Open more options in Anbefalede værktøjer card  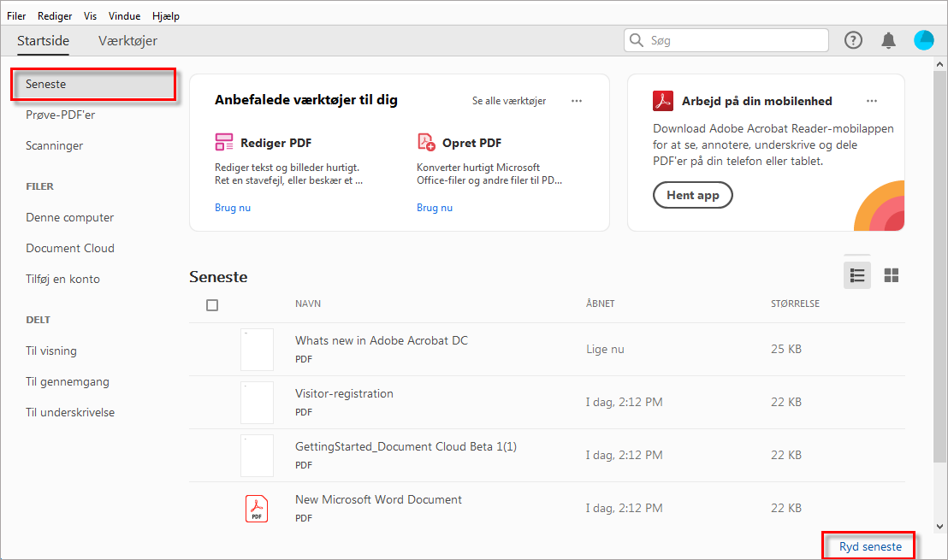(x=577, y=101)
